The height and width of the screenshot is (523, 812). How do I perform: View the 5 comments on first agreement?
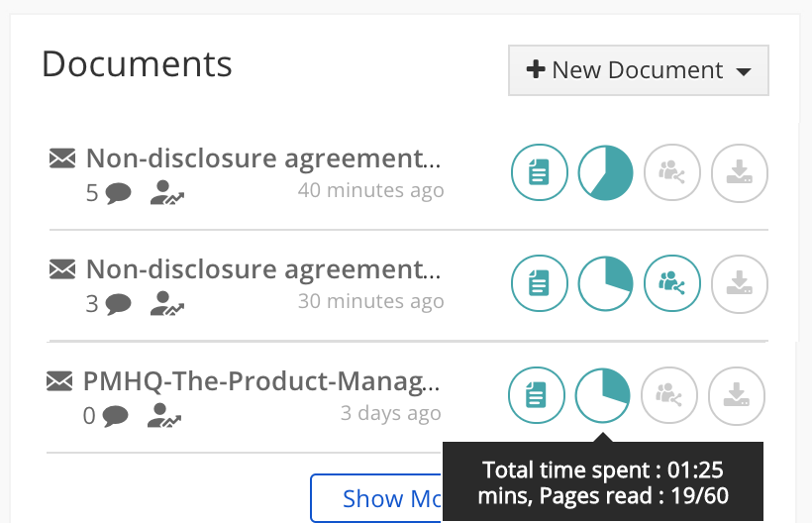pos(109,193)
